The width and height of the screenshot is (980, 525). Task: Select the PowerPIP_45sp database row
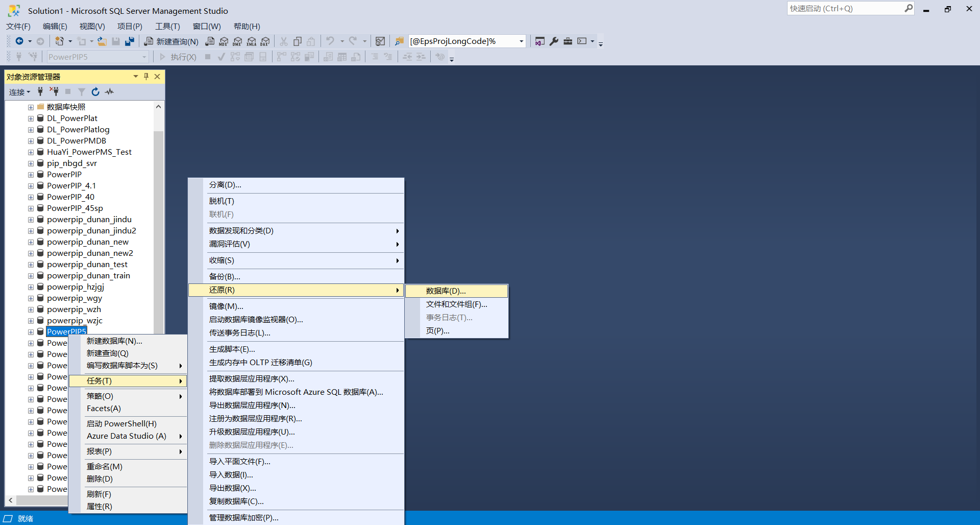75,208
